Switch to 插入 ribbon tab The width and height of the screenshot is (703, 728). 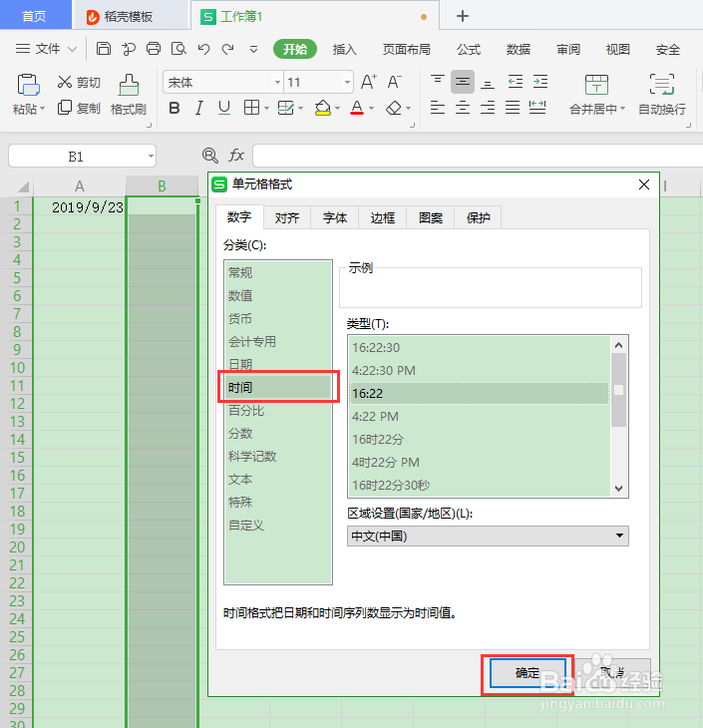click(x=345, y=49)
